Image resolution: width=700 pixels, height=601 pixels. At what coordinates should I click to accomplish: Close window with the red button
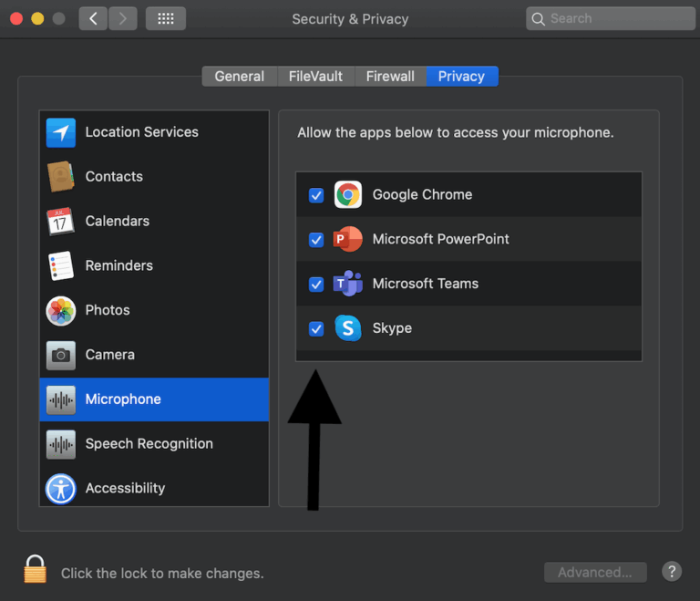coord(16,19)
